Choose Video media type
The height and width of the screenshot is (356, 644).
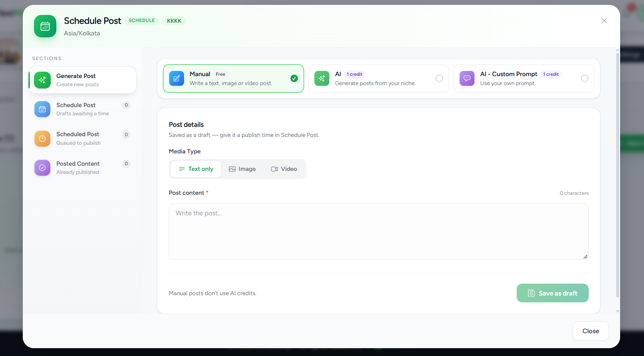click(x=284, y=169)
